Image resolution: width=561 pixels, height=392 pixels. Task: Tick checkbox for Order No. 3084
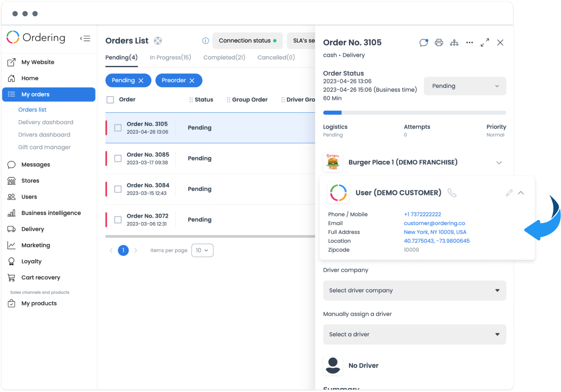[x=118, y=189]
